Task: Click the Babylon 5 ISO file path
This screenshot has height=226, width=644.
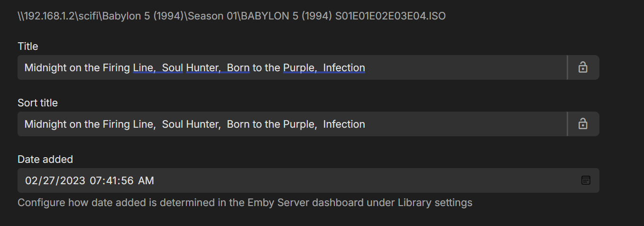Action: [x=231, y=16]
